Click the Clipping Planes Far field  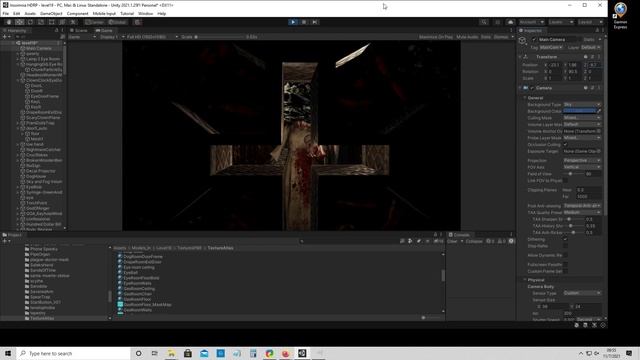[x=589, y=196]
